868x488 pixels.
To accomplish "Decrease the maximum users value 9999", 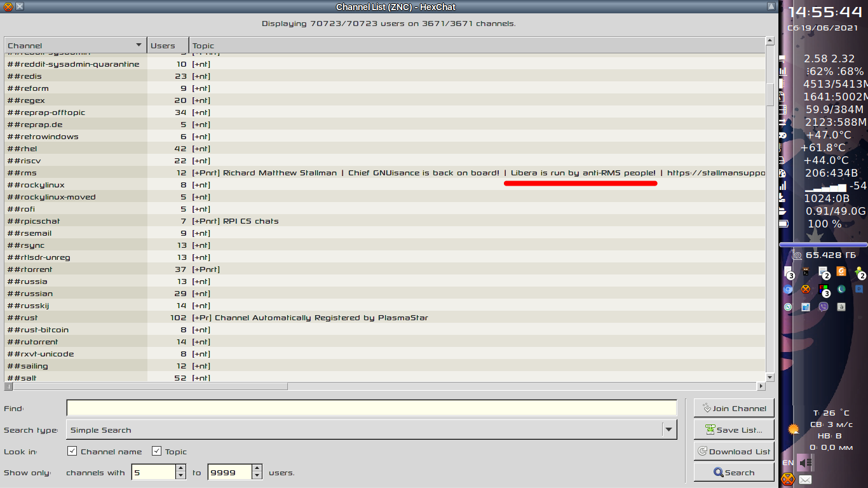I will (x=257, y=475).
